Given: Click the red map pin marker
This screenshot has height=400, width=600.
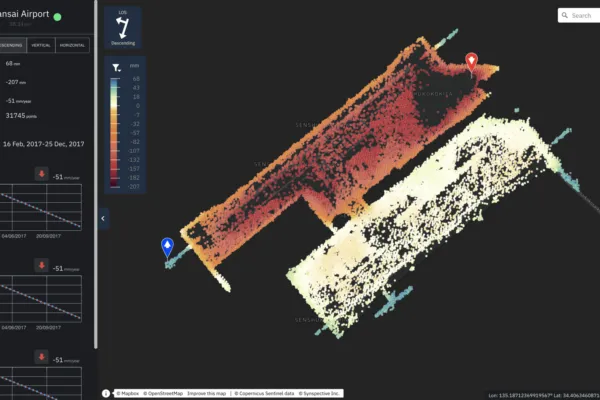Looking at the screenshot, I should pos(473,63).
